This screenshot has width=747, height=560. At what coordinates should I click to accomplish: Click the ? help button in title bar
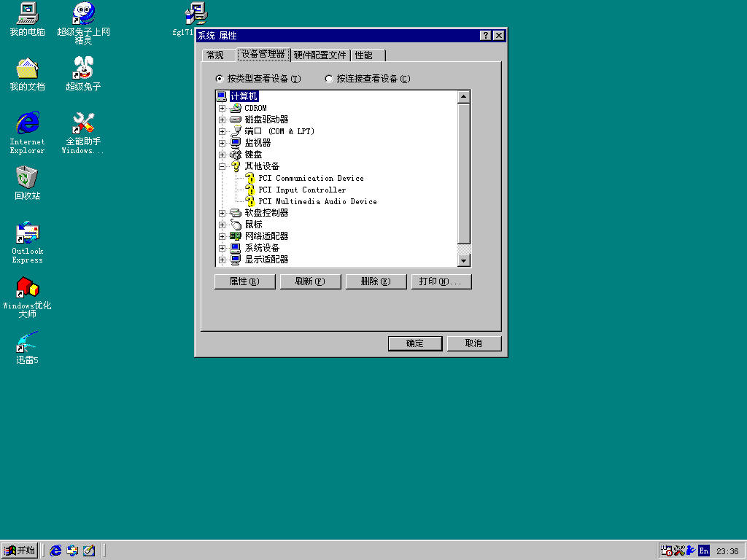(x=485, y=36)
